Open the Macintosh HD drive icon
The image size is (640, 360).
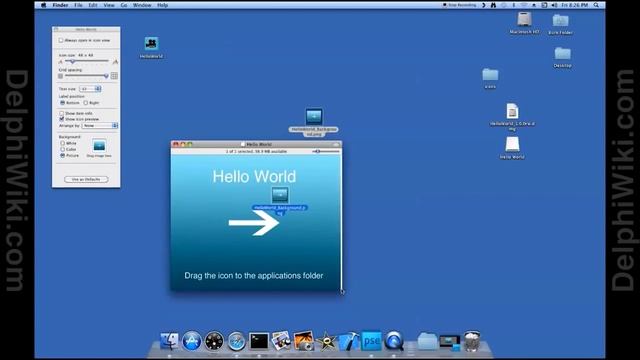coord(524,20)
